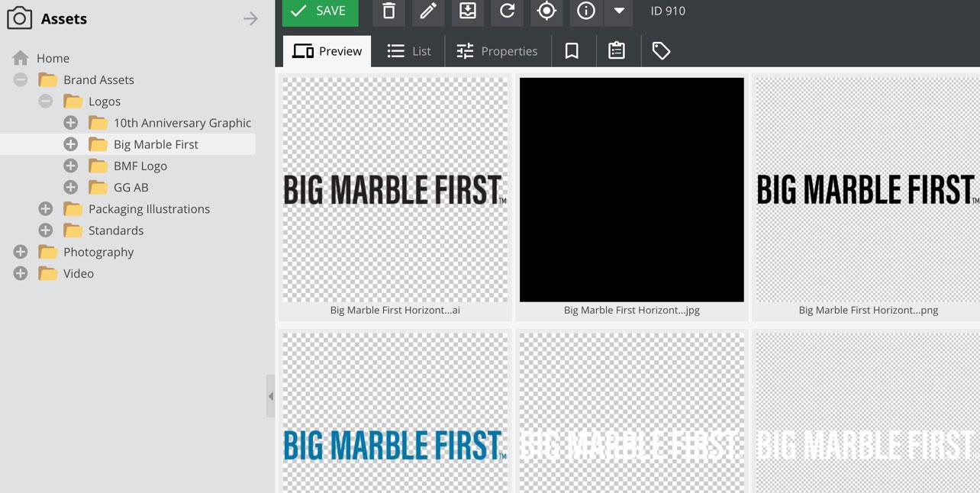Click the pencil rename icon

click(x=428, y=11)
